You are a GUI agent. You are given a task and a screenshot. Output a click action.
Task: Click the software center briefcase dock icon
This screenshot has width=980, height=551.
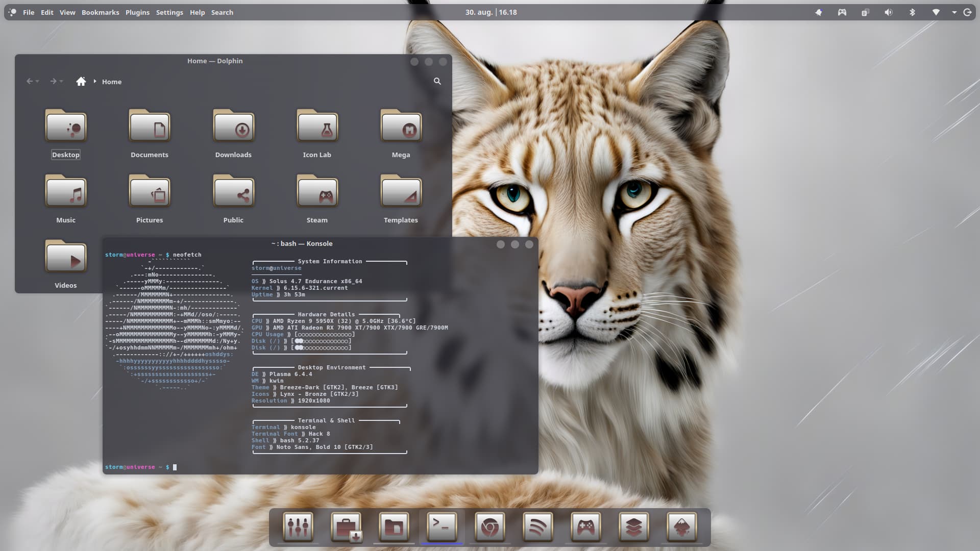coord(346,527)
